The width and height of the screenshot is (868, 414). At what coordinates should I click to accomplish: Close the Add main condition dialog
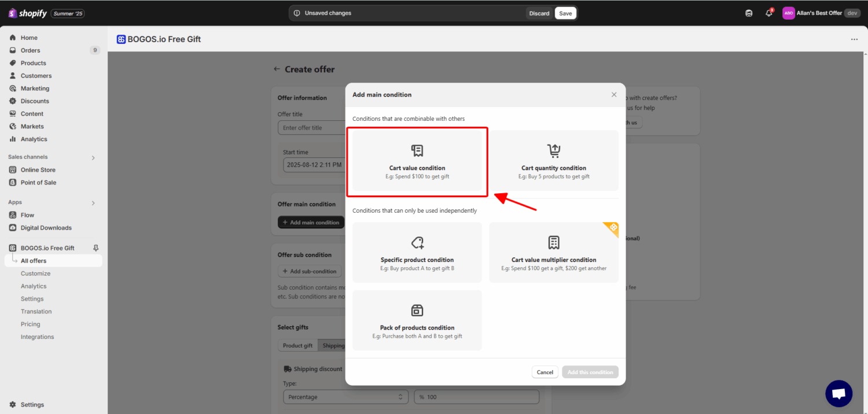614,95
